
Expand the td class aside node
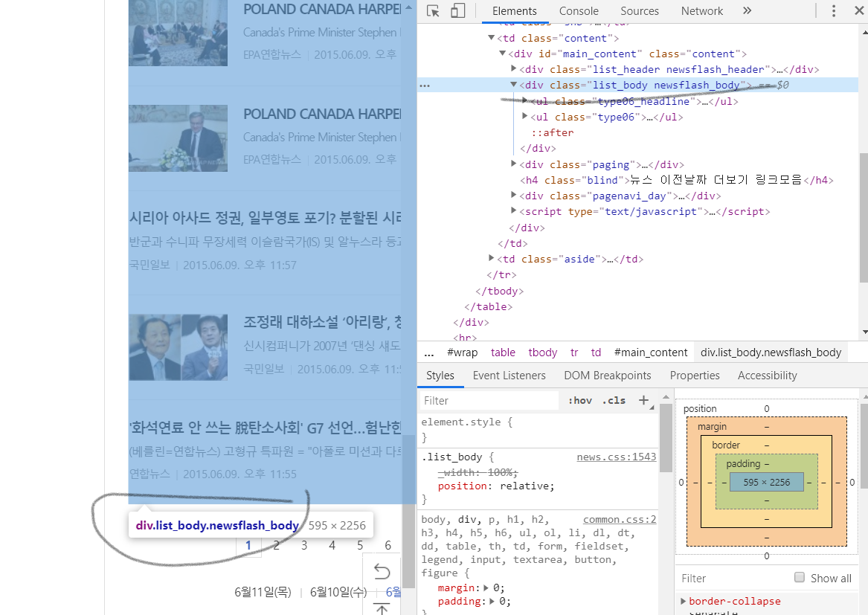click(x=491, y=258)
